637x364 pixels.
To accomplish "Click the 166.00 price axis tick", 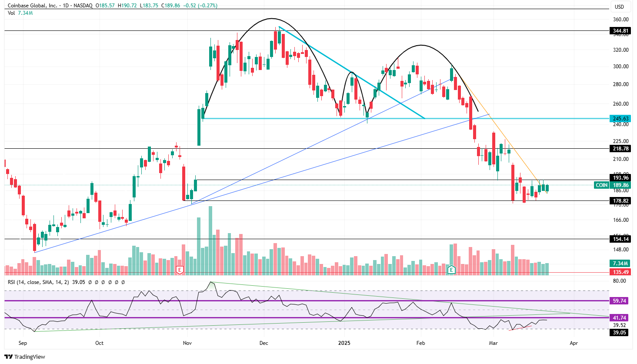I will pyautogui.click(x=620, y=220).
